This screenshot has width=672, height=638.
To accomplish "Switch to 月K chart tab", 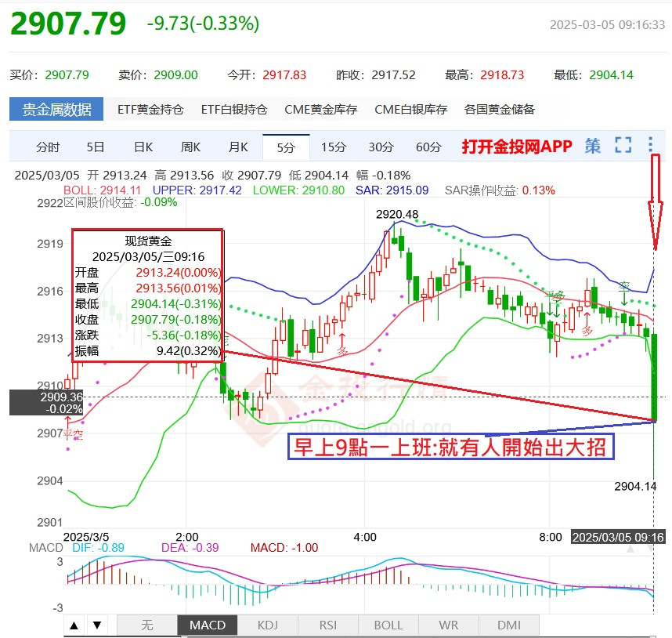I will [x=238, y=147].
